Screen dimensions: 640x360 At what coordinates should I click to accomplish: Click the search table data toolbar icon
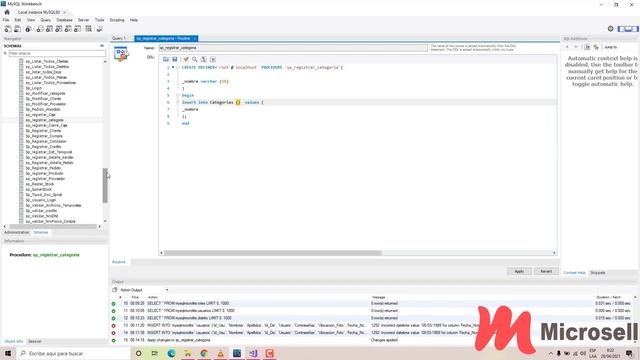pyautogui.click(x=89, y=29)
